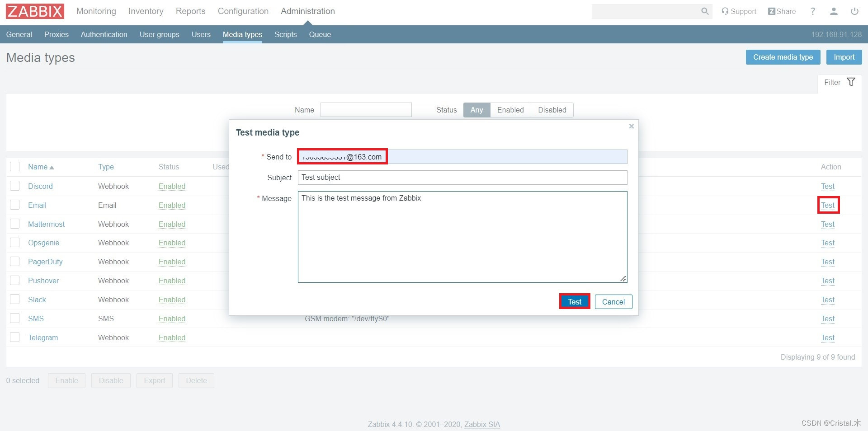This screenshot has width=868, height=431.
Task: Toggle the Filter funnel icon
Action: click(851, 82)
